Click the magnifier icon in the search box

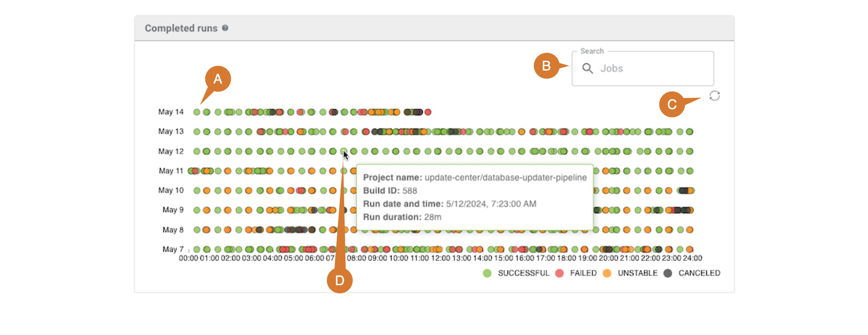click(587, 68)
